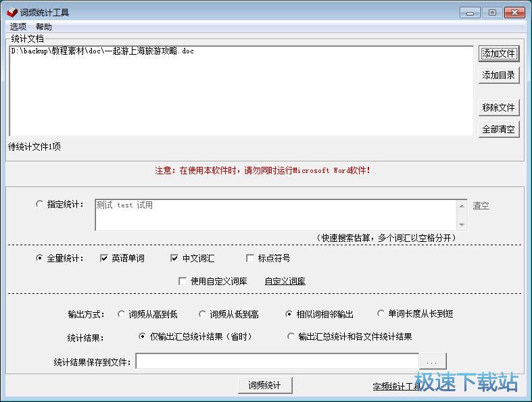532x402 pixels.
Task: Select 词频从高到低 output order
Action: 121,314
